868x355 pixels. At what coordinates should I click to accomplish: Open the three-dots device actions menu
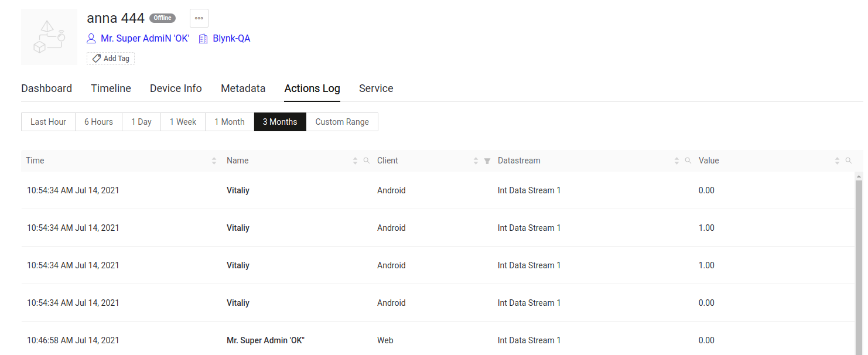pyautogui.click(x=199, y=18)
